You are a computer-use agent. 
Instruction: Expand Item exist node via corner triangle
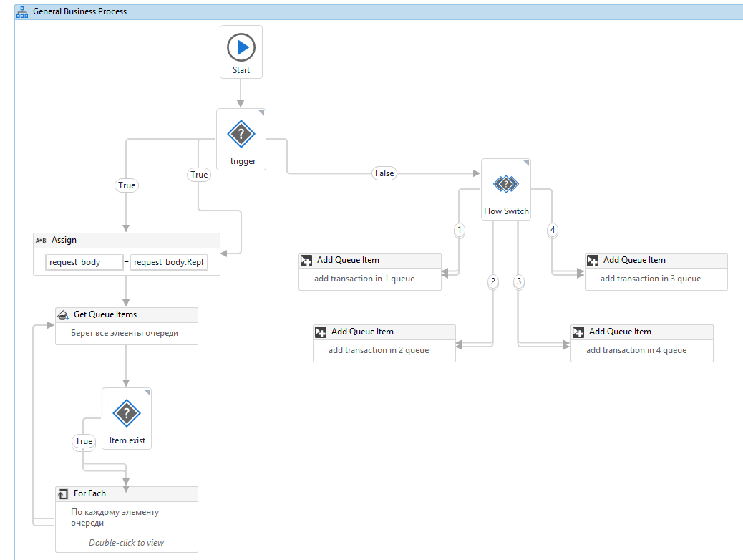tap(147, 392)
